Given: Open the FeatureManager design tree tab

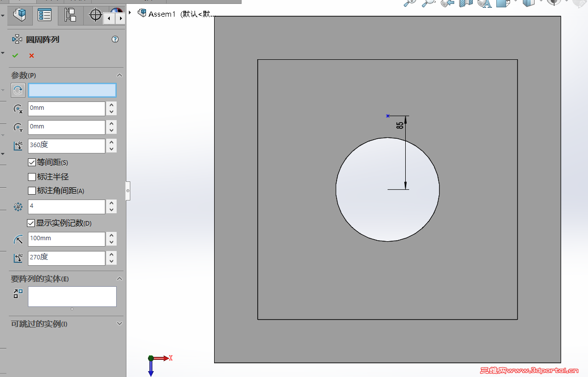Looking at the screenshot, I should click(x=20, y=16).
